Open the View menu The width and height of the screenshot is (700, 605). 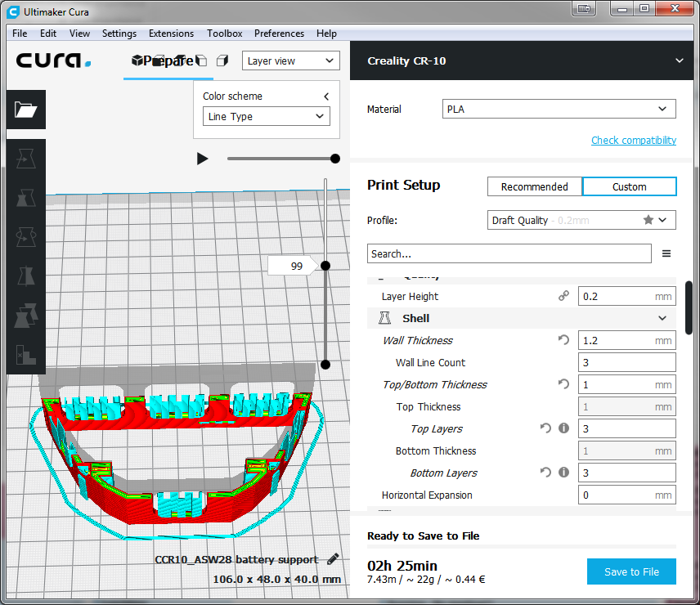click(79, 34)
